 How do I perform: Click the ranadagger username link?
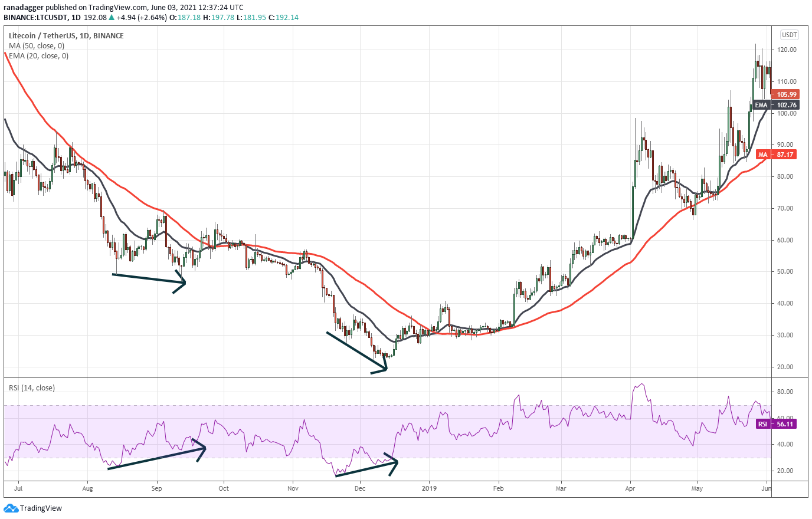coord(24,7)
